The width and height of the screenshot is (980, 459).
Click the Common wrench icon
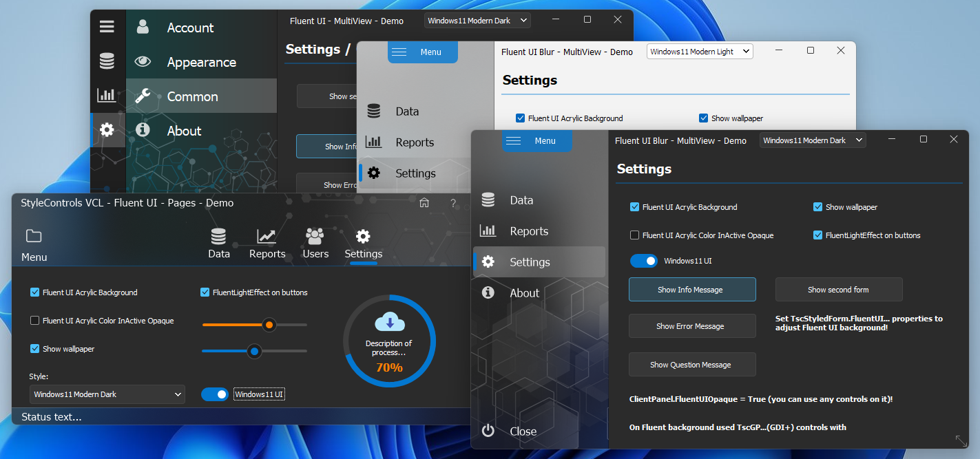pos(143,96)
